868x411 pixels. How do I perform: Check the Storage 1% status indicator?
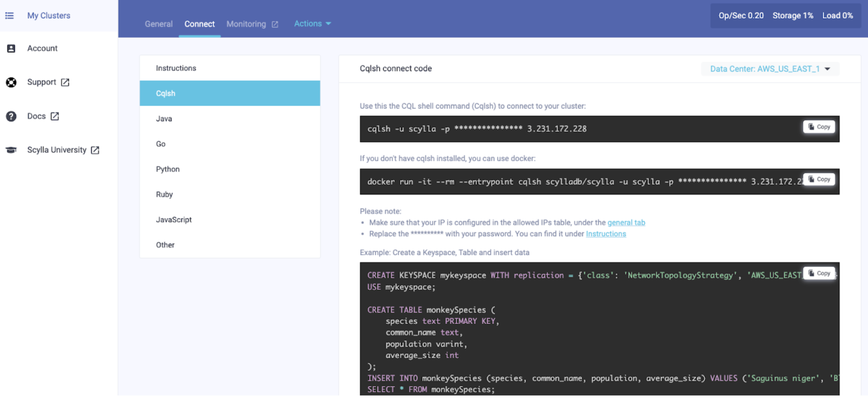[x=792, y=15]
